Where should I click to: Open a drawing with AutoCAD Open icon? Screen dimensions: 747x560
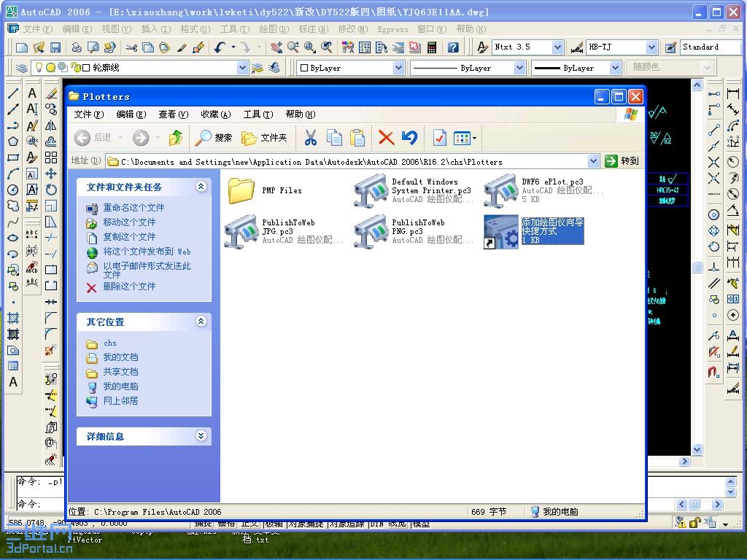click(39, 47)
